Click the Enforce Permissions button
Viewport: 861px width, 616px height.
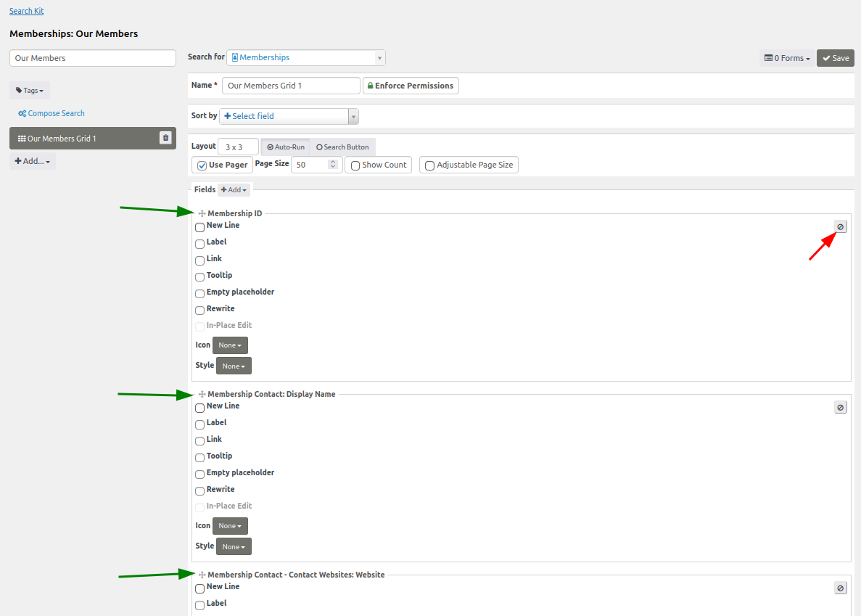click(x=411, y=86)
